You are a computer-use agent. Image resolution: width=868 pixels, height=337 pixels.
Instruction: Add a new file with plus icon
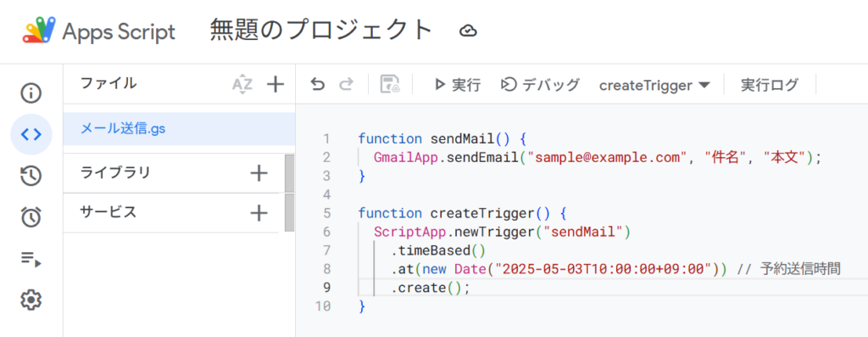click(x=275, y=85)
